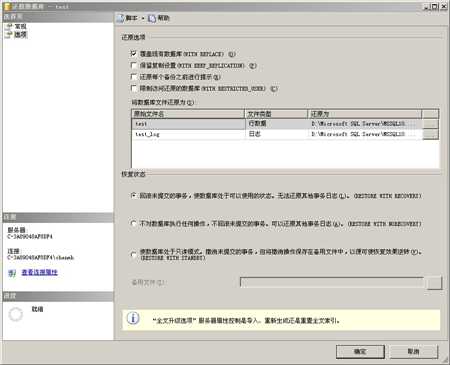
Task: Open the 常规 (General) page
Action: pos(20,26)
